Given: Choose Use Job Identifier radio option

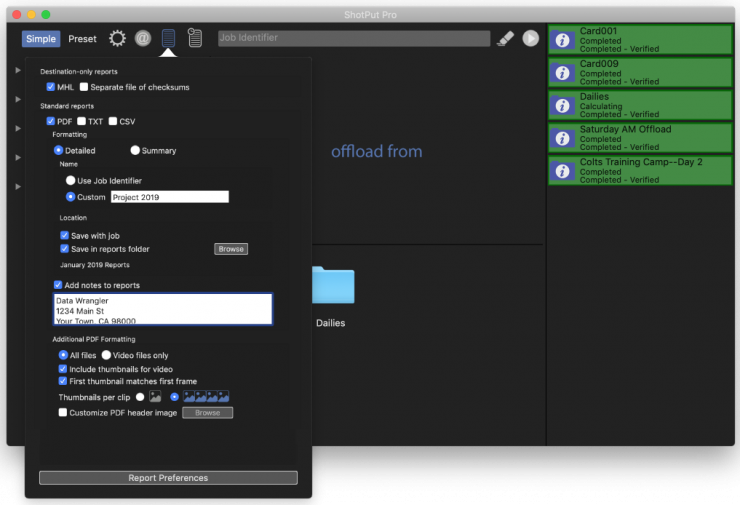Looking at the screenshot, I should [x=71, y=180].
